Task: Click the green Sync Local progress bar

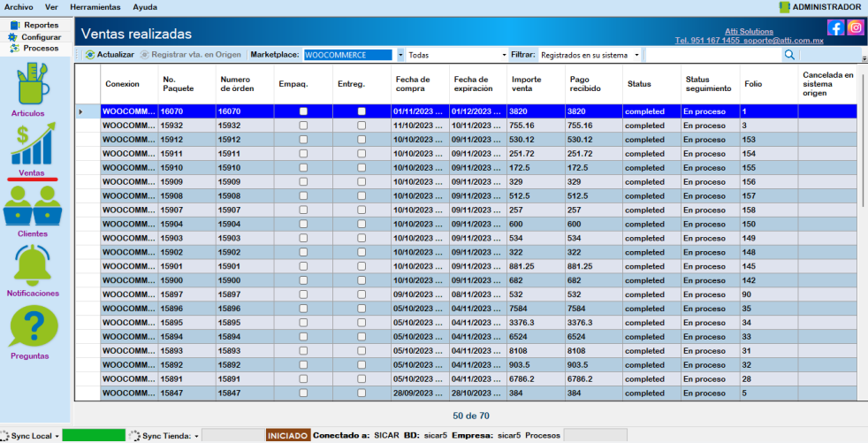Action: (x=94, y=436)
